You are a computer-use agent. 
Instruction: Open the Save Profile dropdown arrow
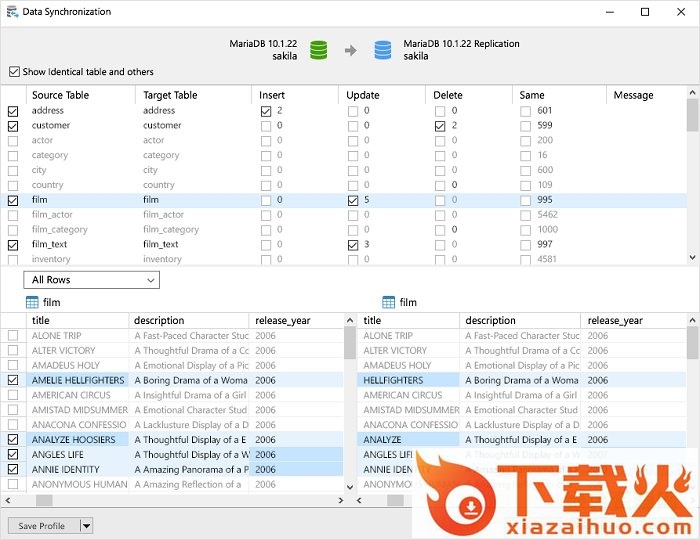[86, 526]
